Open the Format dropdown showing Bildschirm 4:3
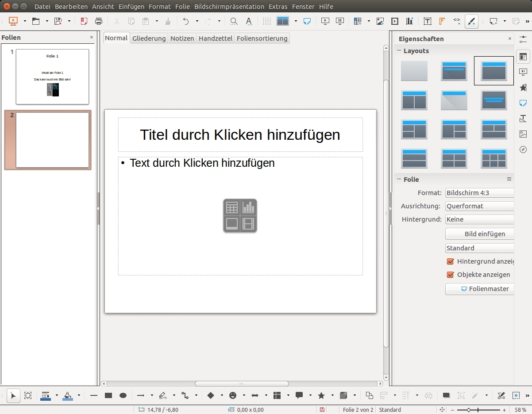 pos(479,193)
